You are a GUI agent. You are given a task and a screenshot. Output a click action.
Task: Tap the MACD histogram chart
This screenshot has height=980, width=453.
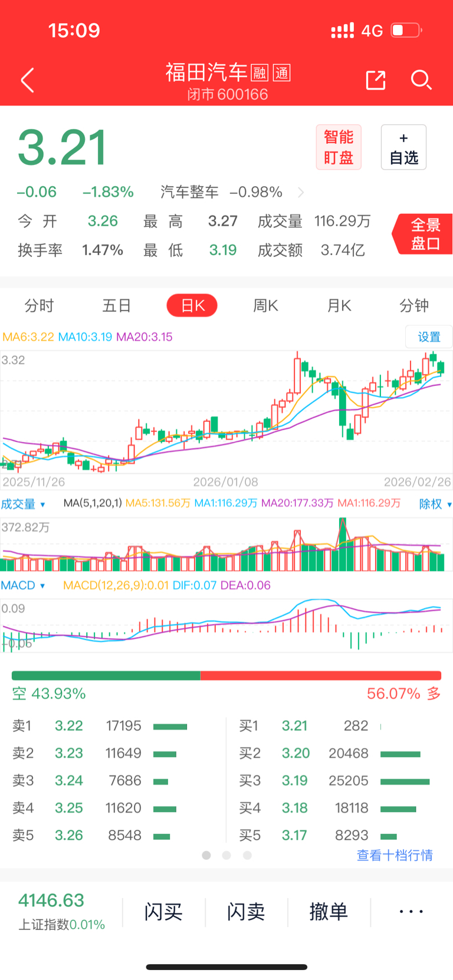coord(226,625)
